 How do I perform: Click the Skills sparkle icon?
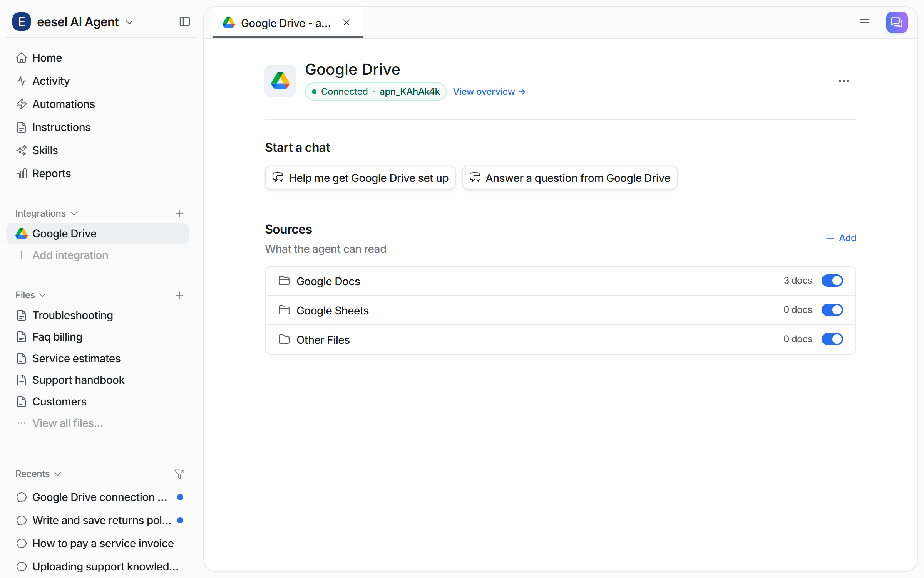[22, 150]
